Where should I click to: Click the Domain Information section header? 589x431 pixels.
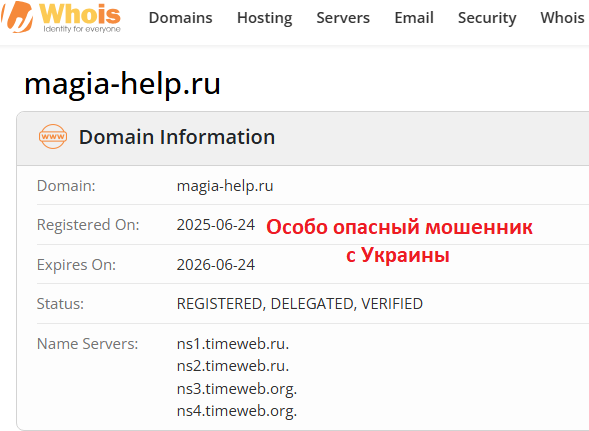177,137
